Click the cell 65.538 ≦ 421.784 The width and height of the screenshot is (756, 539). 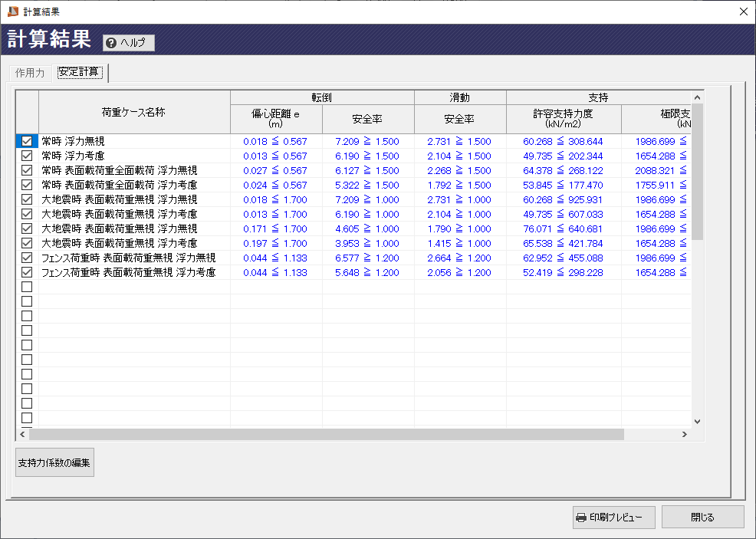[563, 244]
